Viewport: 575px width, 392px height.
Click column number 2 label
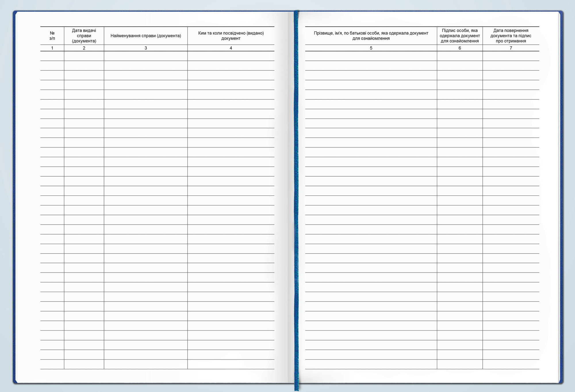tap(84, 48)
